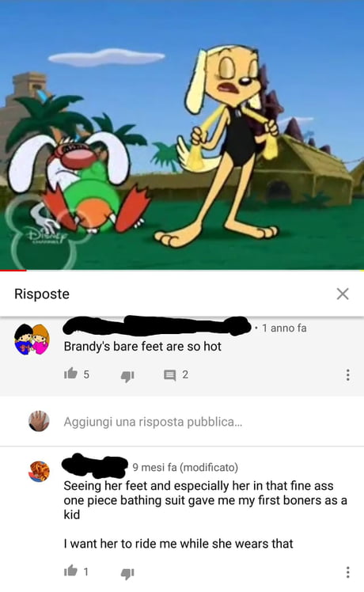Open the reply's blacked-out username
Screen dimensions: 364x592
(x=94, y=466)
